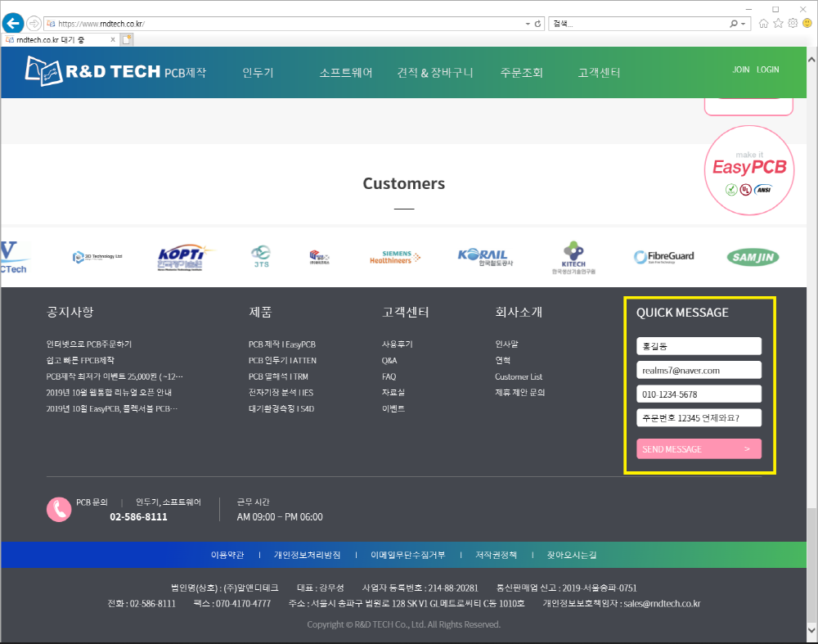
Task: Open a new browser tab
Action: coord(127,39)
